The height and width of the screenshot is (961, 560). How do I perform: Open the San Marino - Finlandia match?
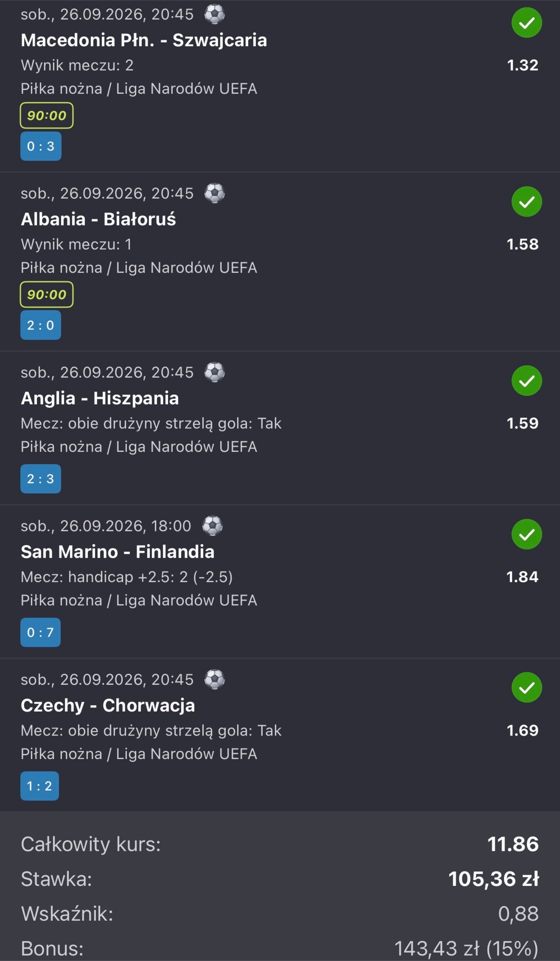click(x=118, y=552)
